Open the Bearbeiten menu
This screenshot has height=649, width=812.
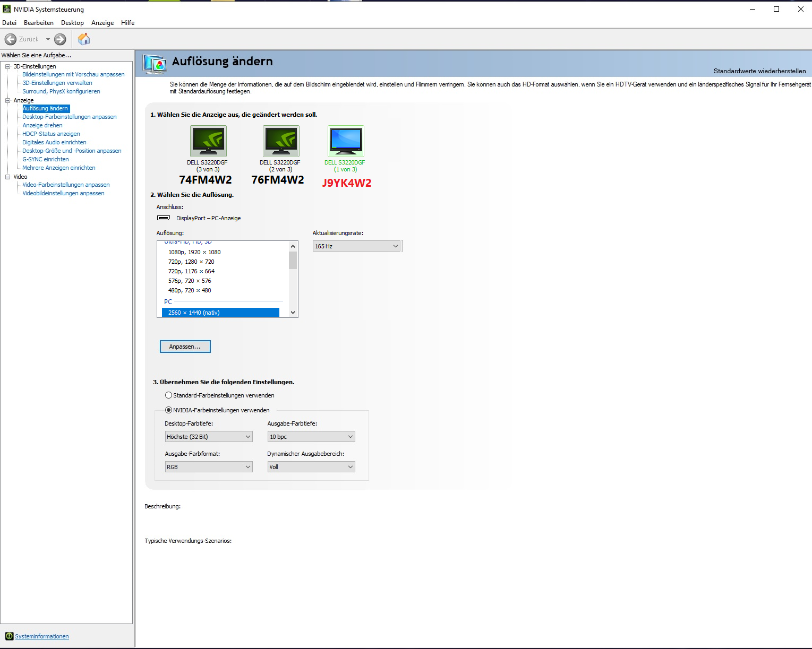pyautogui.click(x=39, y=23)
